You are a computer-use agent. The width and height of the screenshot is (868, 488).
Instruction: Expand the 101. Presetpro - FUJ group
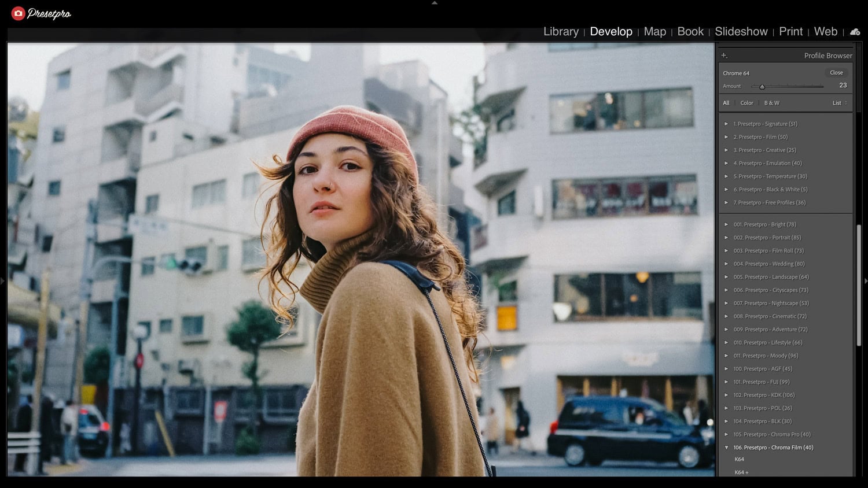pos(726,382)
